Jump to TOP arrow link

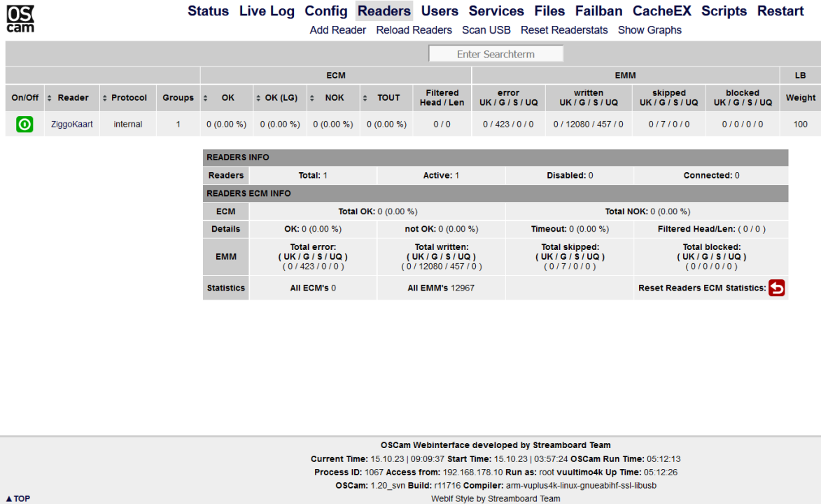(17, 498)
